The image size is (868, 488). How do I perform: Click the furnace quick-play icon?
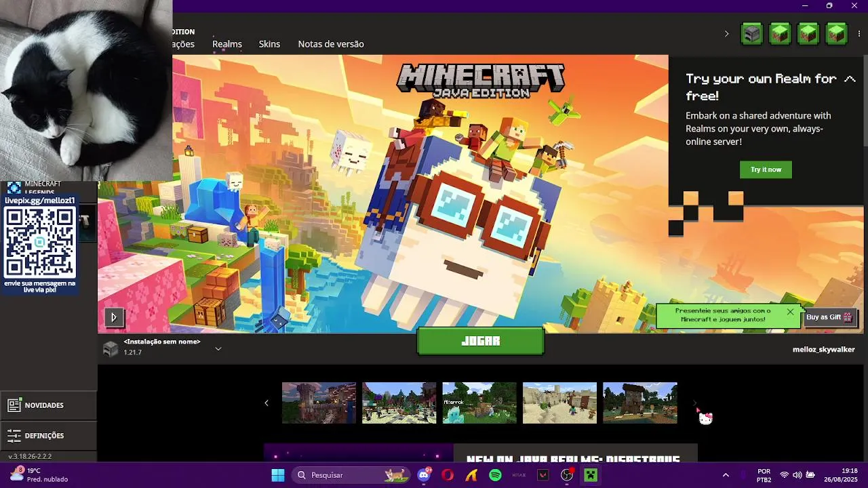pos(751,33)
